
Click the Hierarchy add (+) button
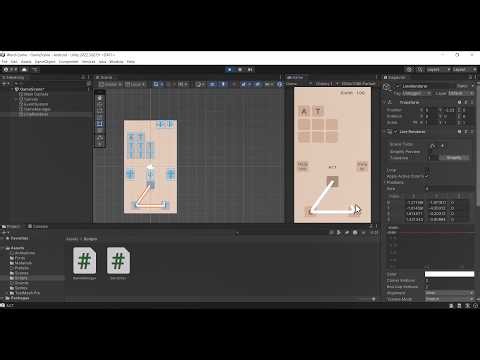click(5, 83)
